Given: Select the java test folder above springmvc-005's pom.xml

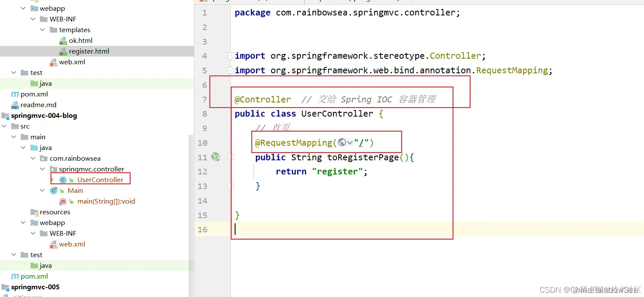Looking at the screenshot, I should tap(45, 266).
